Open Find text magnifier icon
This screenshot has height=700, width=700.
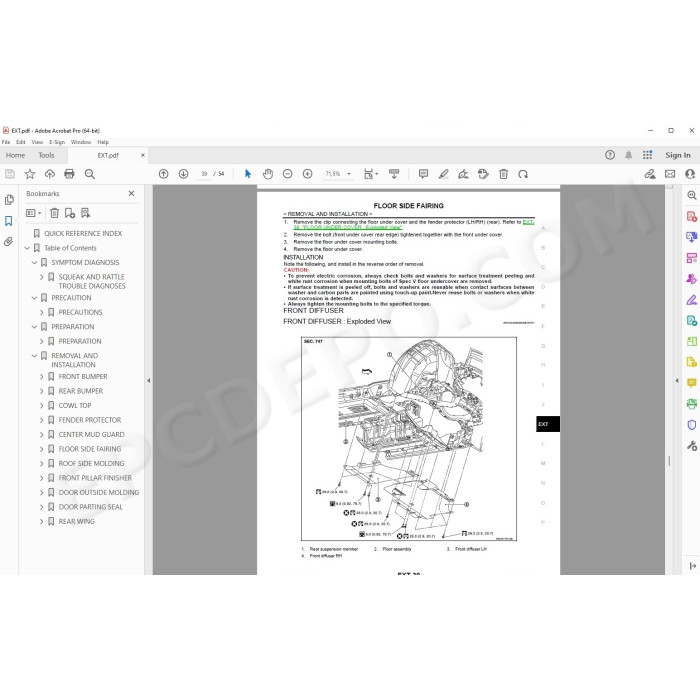[x=90, y=174]
